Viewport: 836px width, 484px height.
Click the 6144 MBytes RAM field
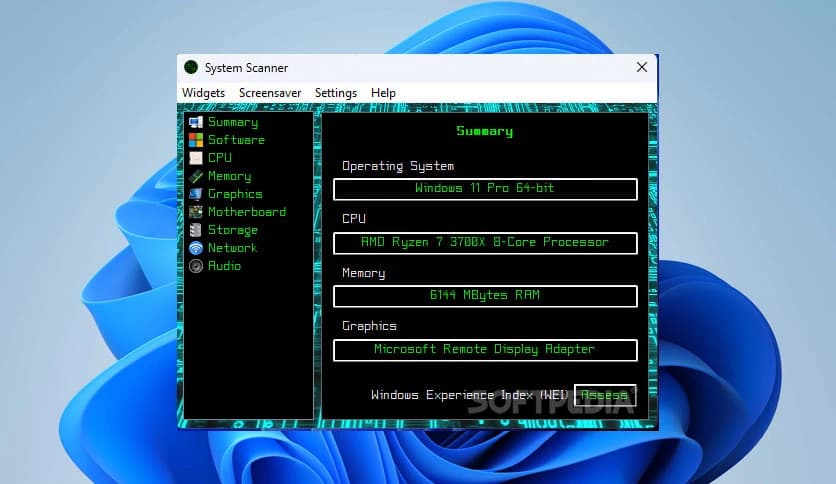coord(485,296)
